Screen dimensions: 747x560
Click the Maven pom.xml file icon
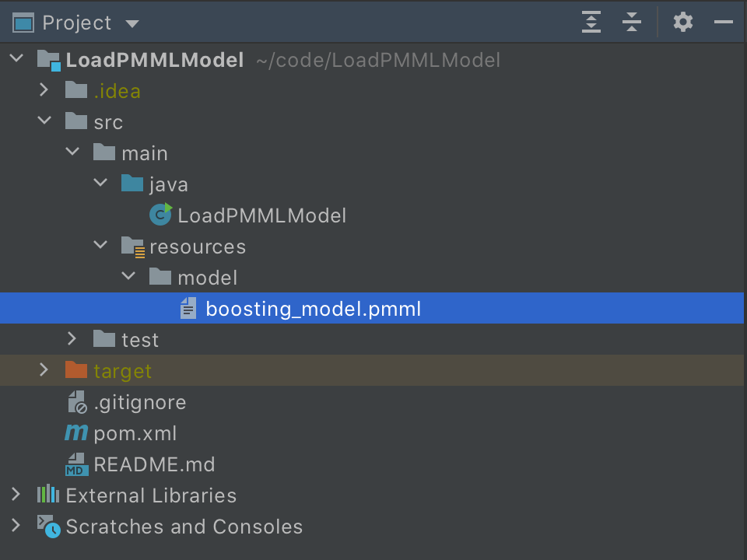coord(76,432)
